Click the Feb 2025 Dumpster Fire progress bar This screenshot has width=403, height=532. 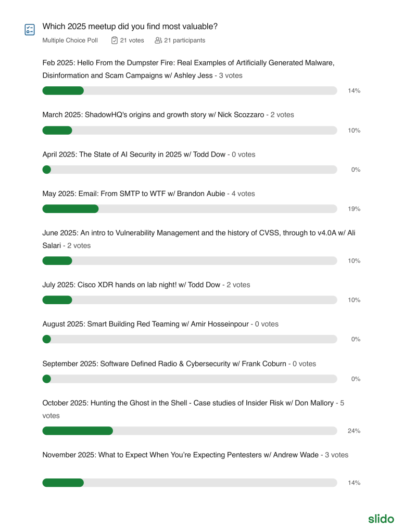coord(190,91)
